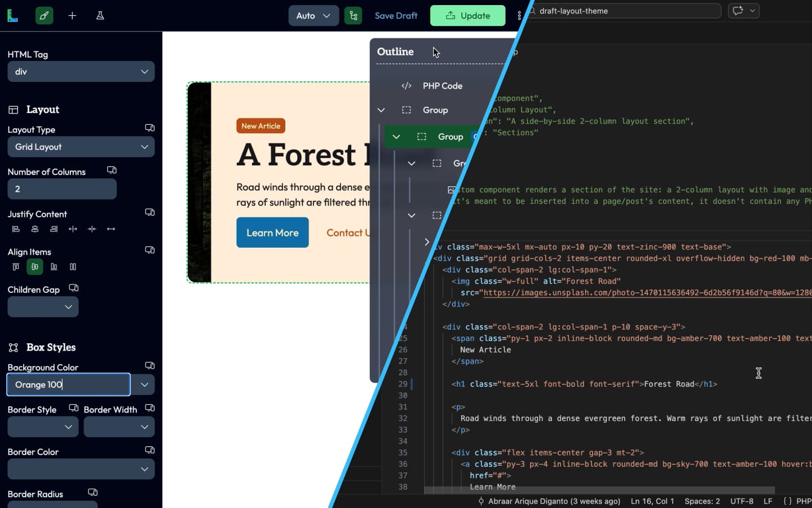Viewport: 812px width, 508px height.
Task: Set Justify Content to center
Action: (35, 229)
